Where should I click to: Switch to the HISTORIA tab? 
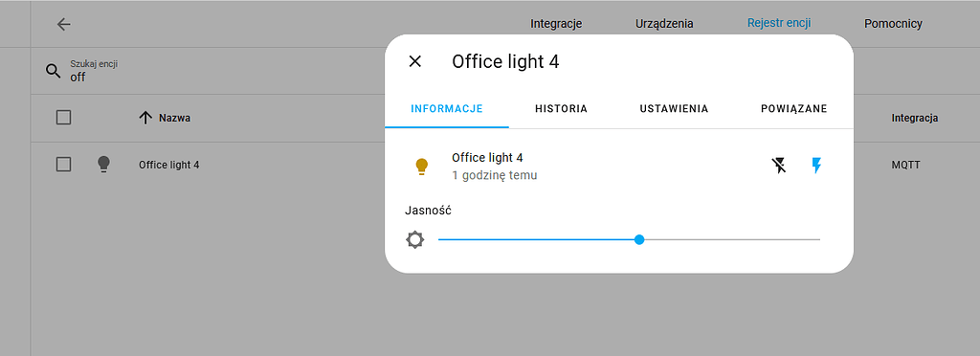561,109
